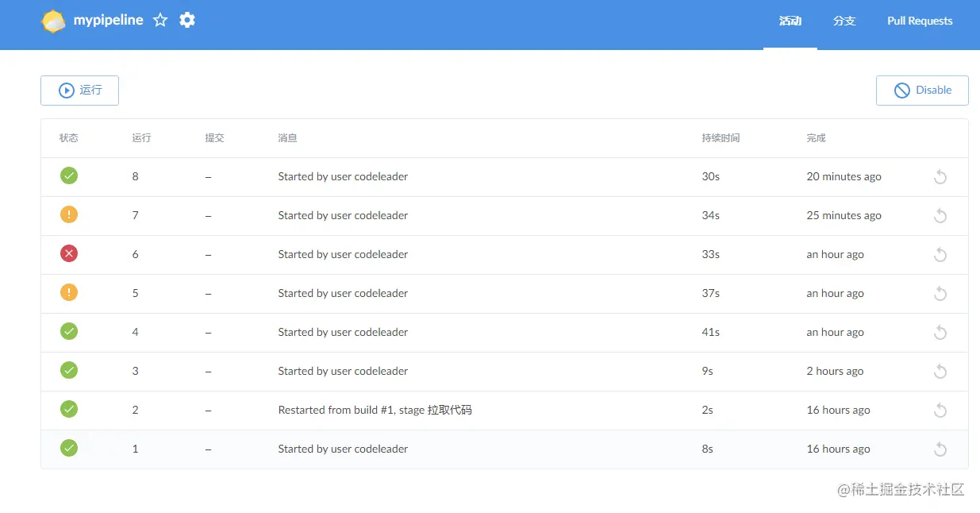Click the 34s duration cell
Viewport: 980px width, 513px height.
click(x=711, y=215)
